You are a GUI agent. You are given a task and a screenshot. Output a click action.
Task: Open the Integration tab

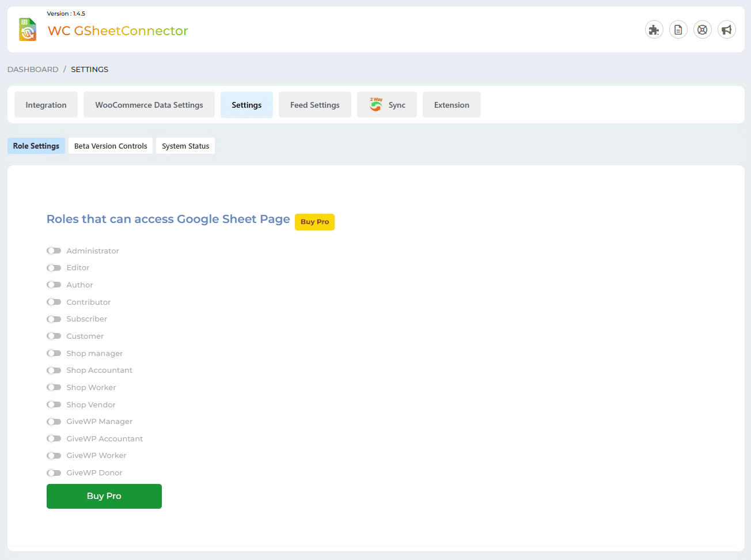click(46, 105)
